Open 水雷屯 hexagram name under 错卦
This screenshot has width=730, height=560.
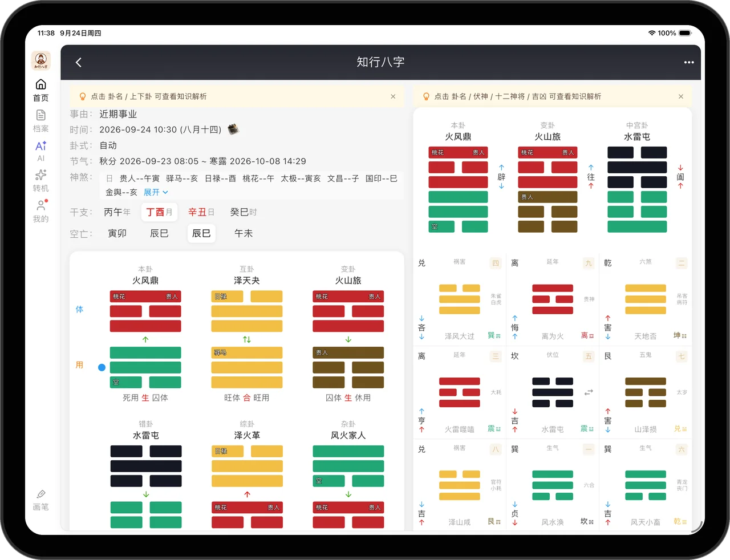pos(145,435)
